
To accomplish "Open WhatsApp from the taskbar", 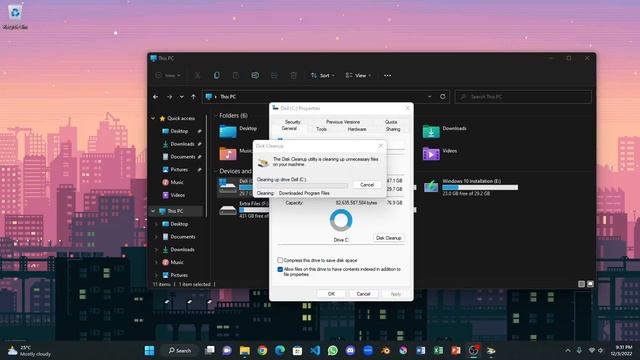I will [333, 351].
